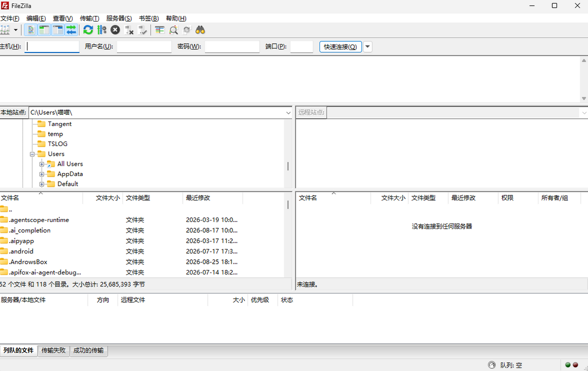
Task: Select the temp folder in tree
Action: 55,134
